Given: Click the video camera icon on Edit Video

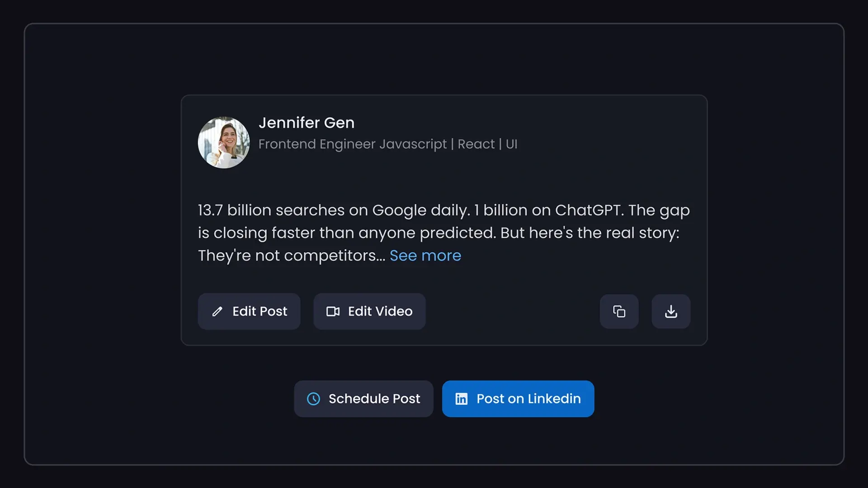Looking at the screenshot, I should pos(333,311).
